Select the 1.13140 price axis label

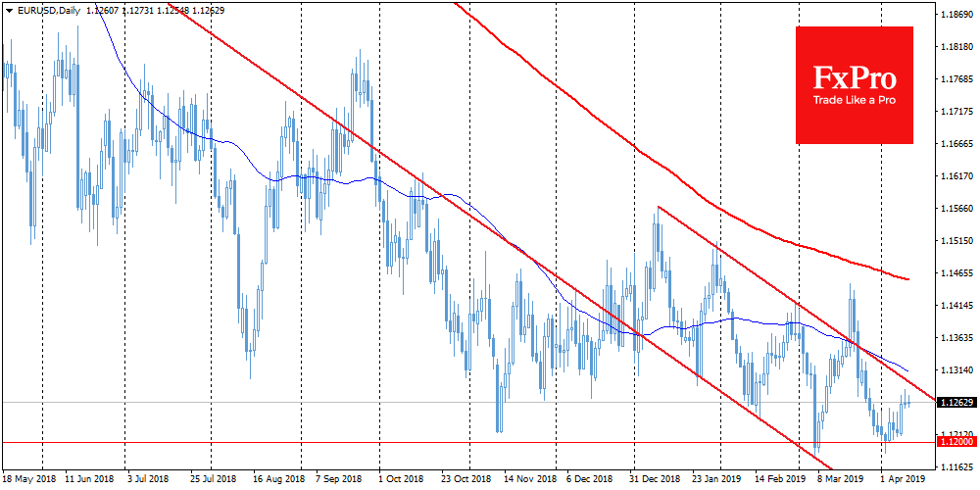point(956,370)
